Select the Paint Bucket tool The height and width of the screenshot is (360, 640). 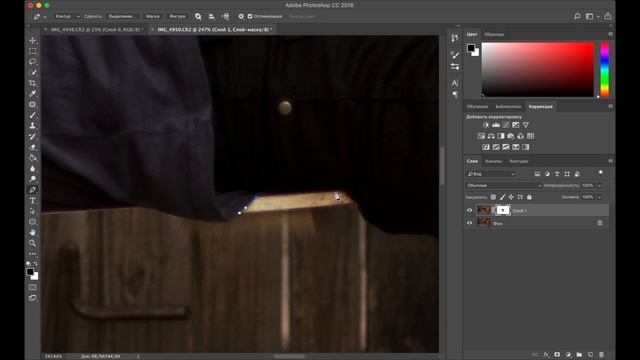(32, 158)
